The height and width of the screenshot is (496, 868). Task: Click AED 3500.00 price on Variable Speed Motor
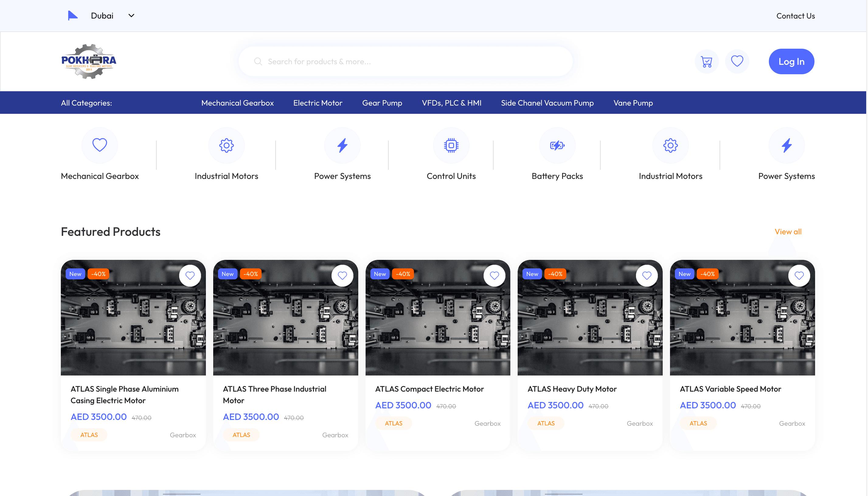point(708,405)
